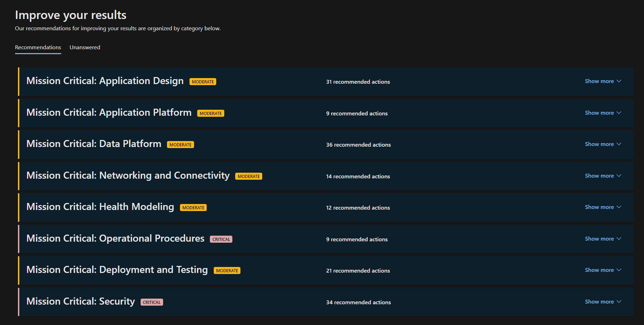644x325 pixels.
Task: Click CRITICAL badge beside Operational Procedures
Action: tap(221, 239)
